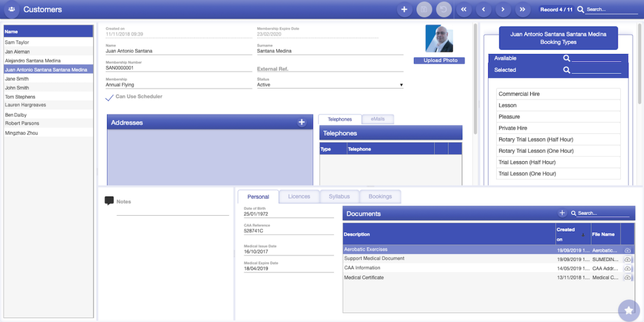
Task: Click the main form vertical scrollbar
Action: click(x=475, y=78)
